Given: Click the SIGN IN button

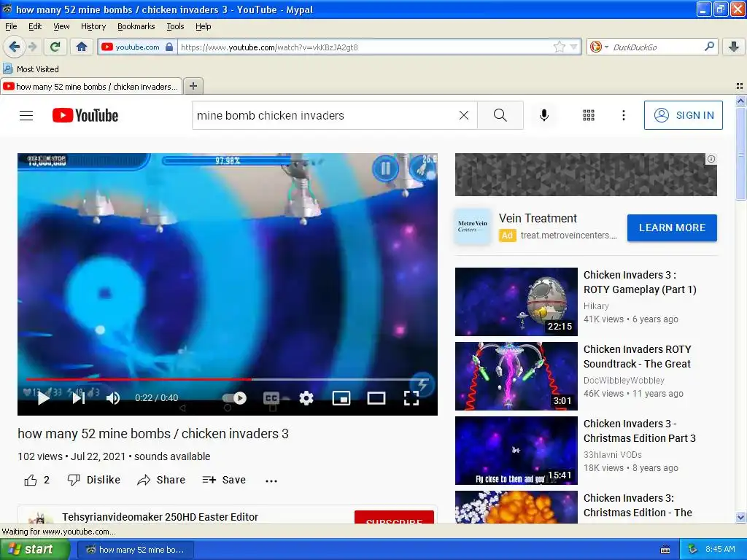Looking at the screenshot, I should point(683,115).
